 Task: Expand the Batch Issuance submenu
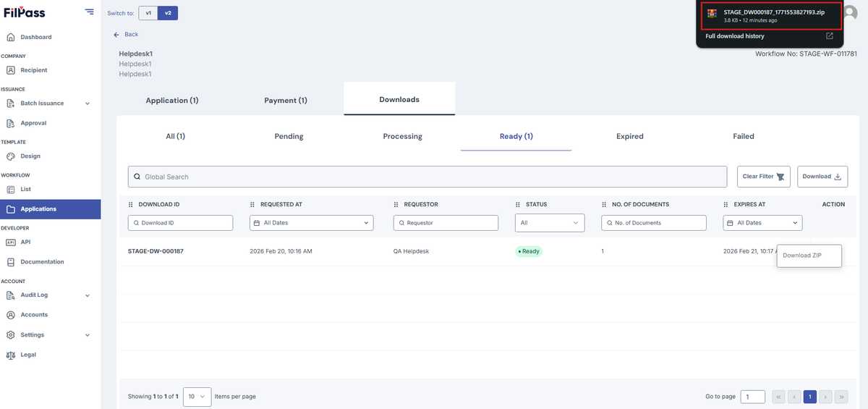(88, 104)
